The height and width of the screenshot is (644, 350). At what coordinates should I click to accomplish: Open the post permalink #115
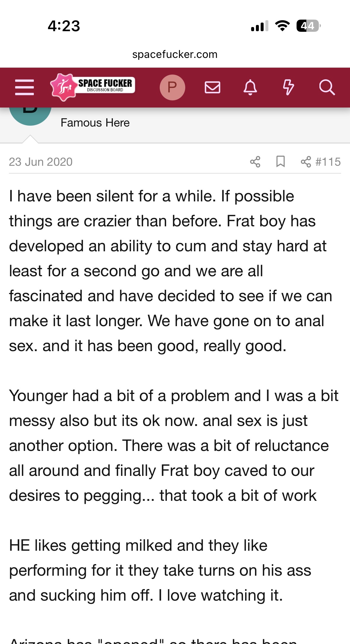point(328,162)
